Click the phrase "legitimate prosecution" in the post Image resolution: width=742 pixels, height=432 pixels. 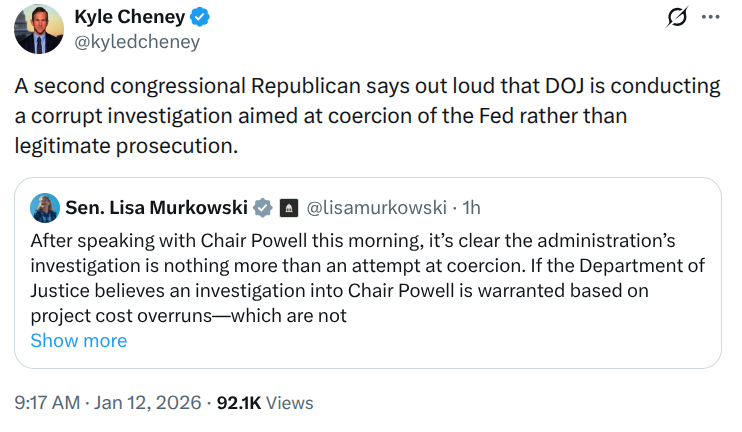pyautogui.click(x=126, y=145)
